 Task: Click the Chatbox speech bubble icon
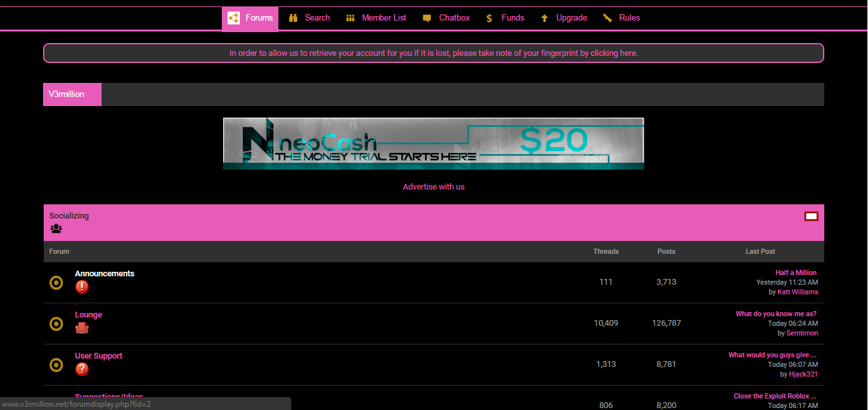pos(427,19)
